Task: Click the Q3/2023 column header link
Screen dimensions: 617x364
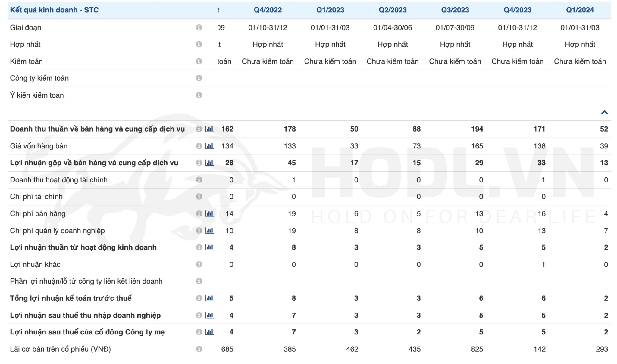Action: click(x=455, y=10)
